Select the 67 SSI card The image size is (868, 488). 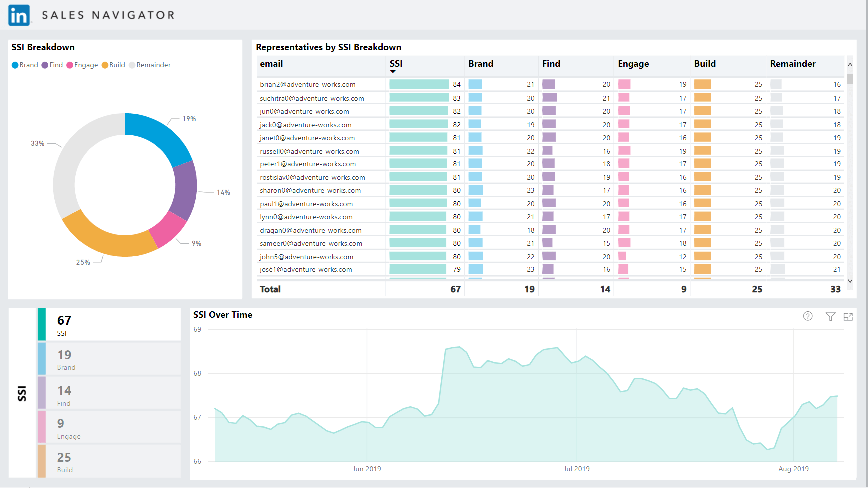click(109, 324)
